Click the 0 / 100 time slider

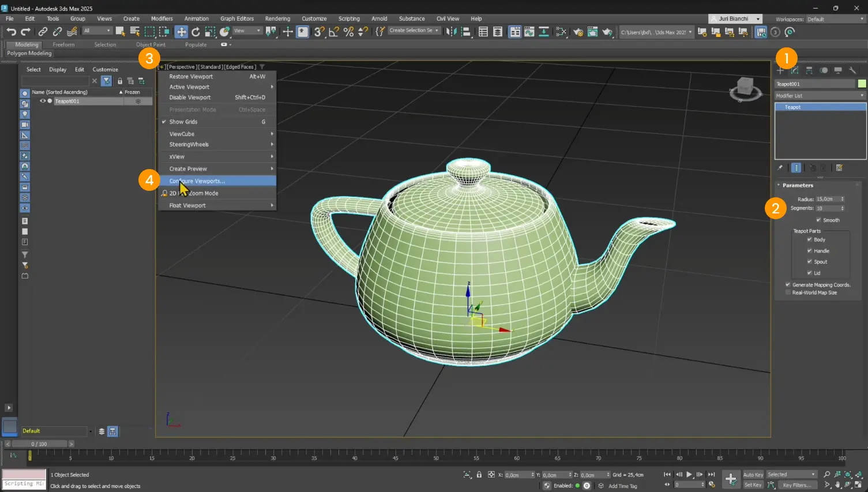(x=39, y=444)
